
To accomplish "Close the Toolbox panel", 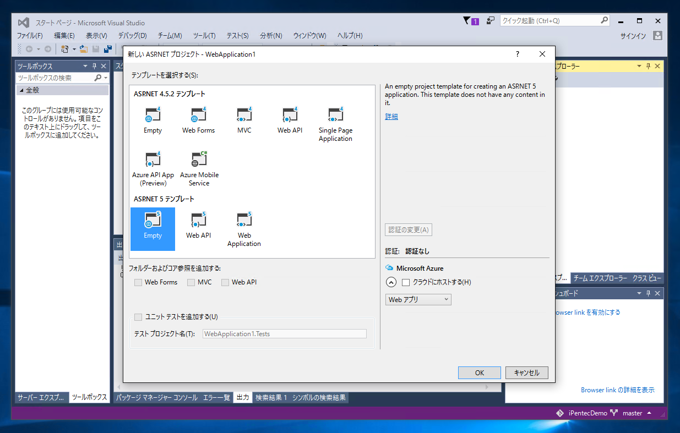I will [x=103, y=66].
